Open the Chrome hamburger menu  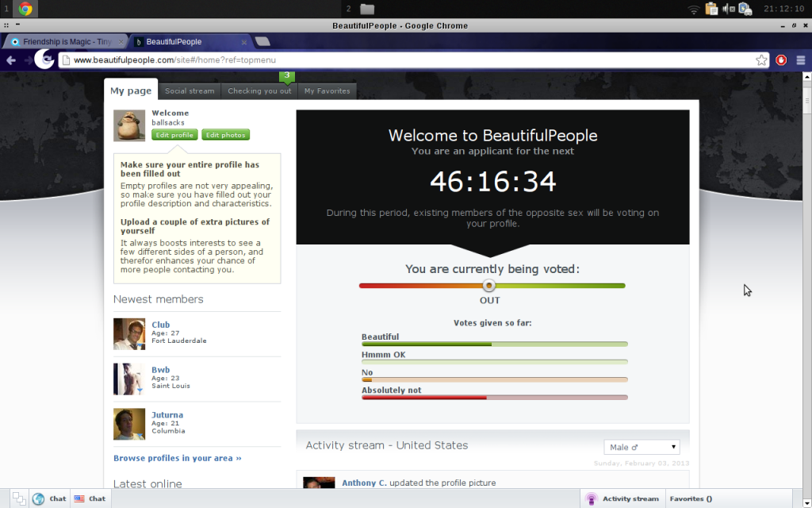coord(801,60)
